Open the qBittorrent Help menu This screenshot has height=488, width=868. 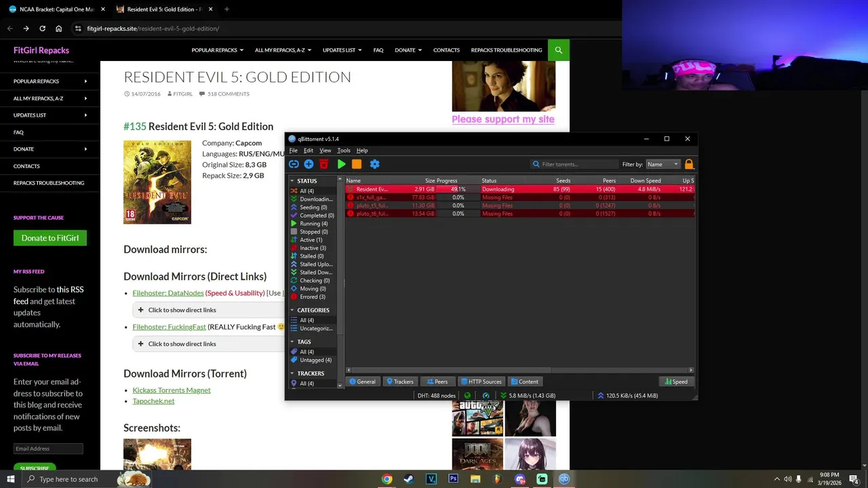pos(362,150)
